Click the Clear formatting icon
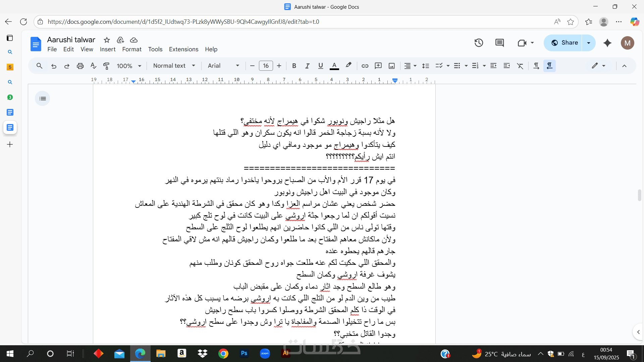 pyautogui.click(x=520, y=66)
